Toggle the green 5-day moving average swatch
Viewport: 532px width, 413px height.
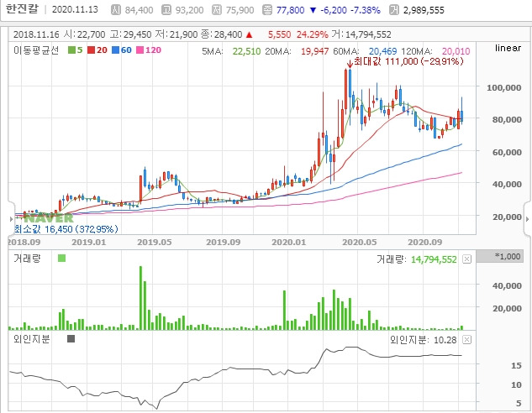coord(71,50)
